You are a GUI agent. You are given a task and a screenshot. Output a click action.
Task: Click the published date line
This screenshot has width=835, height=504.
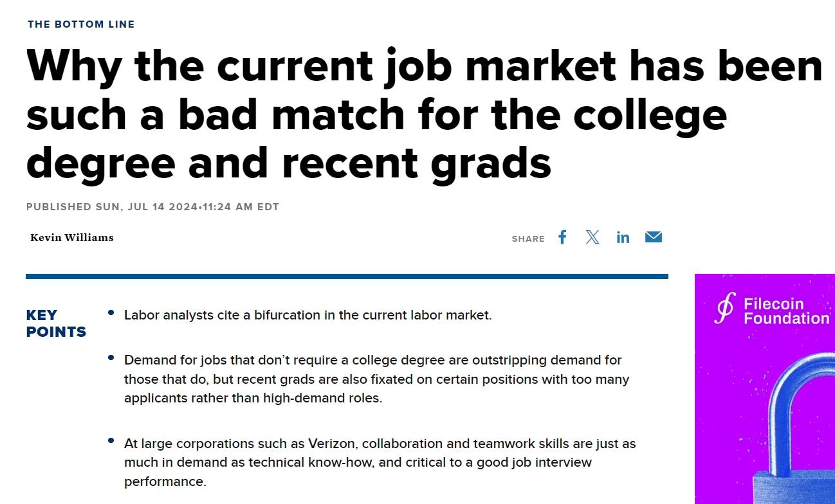click(x=152, y=207)
